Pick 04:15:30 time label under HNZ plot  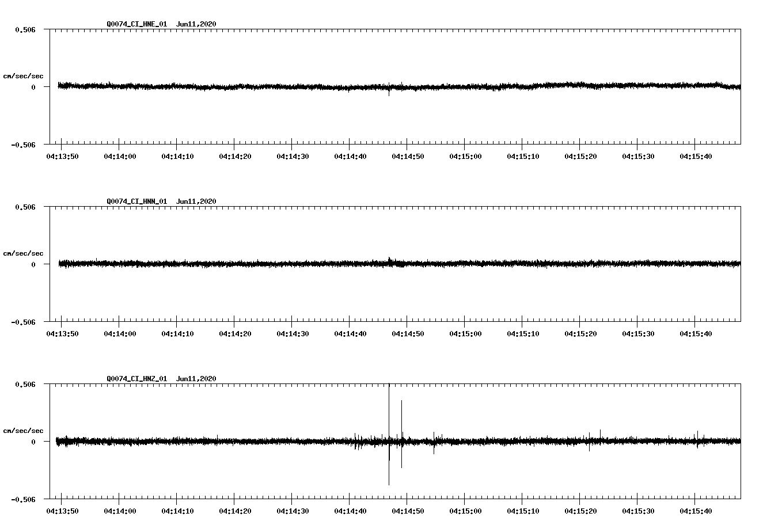point(638,511)
